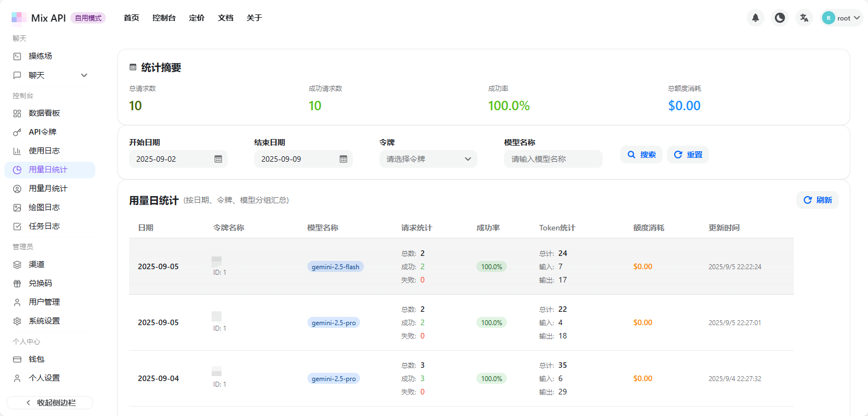The height and width of the screenshot is (416, 868).
Task: Select 定价 in top navigation
Action: (197, 18)
